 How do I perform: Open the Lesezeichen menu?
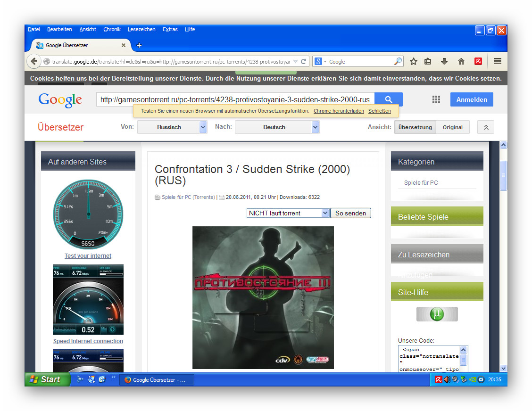141,30
